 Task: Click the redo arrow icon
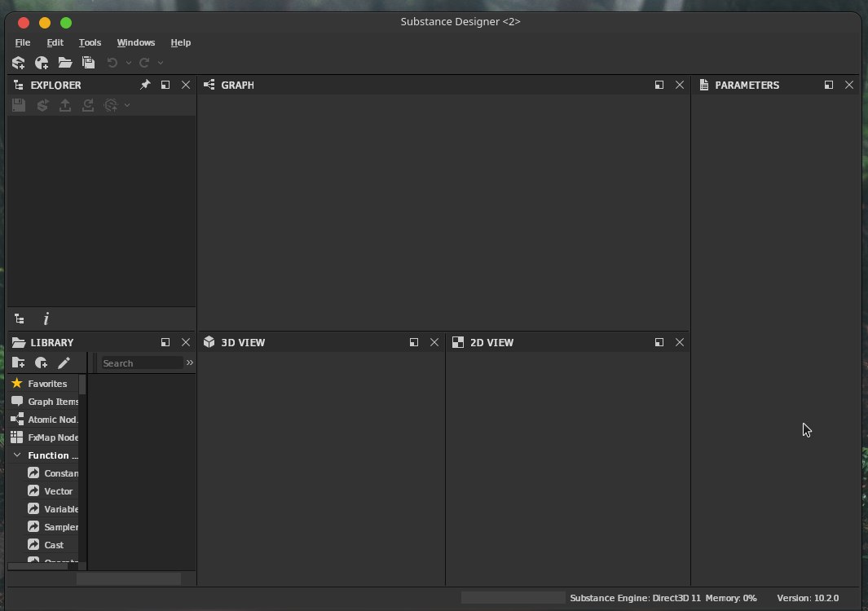point(144,63)
